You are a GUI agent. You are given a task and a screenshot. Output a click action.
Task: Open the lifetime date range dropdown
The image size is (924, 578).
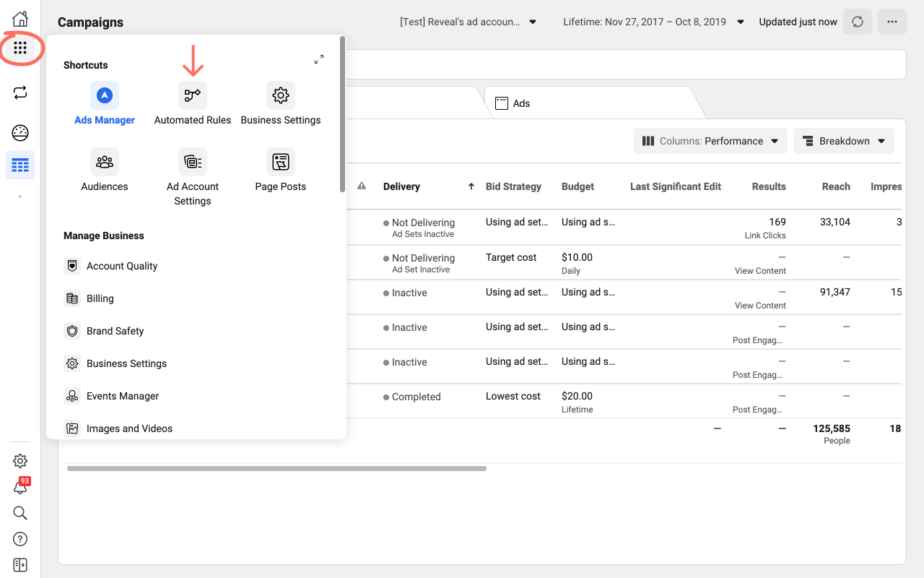653,22
